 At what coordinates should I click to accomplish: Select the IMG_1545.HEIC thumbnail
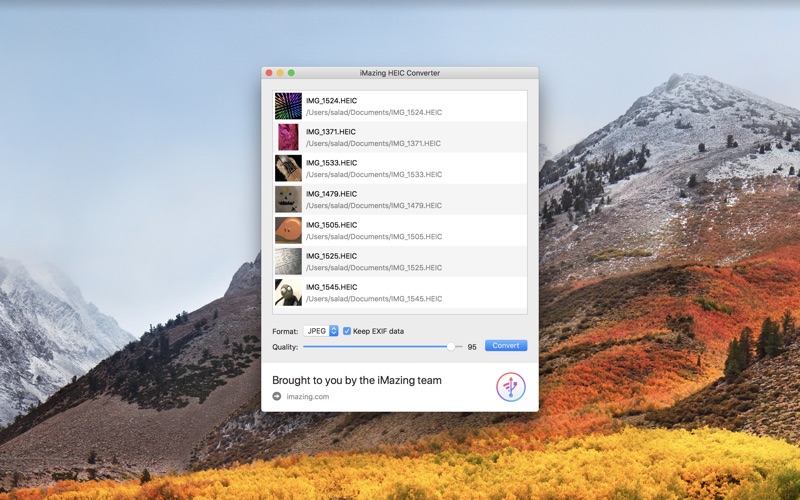(288, 293)
